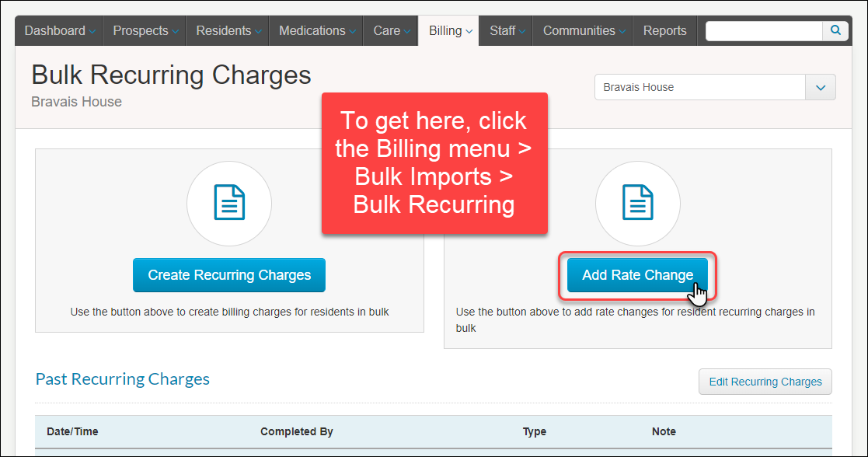Click the document icon above Add Rate Change

(x=638, y=203)
